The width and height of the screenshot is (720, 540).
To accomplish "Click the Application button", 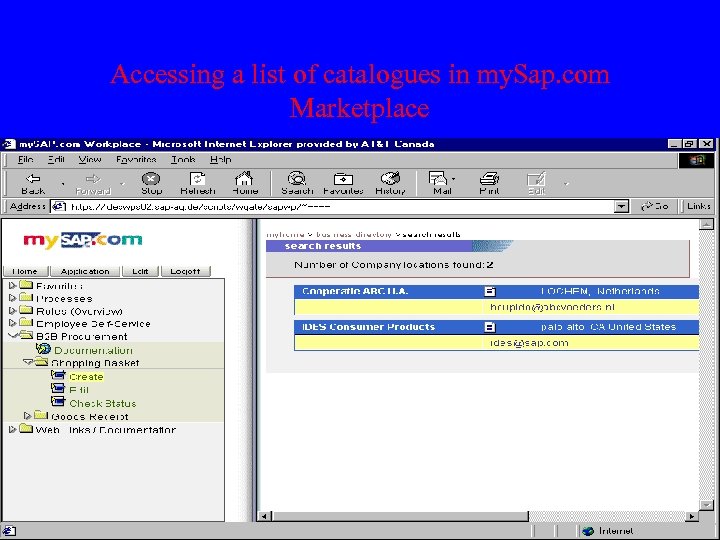I will point(85,271).
